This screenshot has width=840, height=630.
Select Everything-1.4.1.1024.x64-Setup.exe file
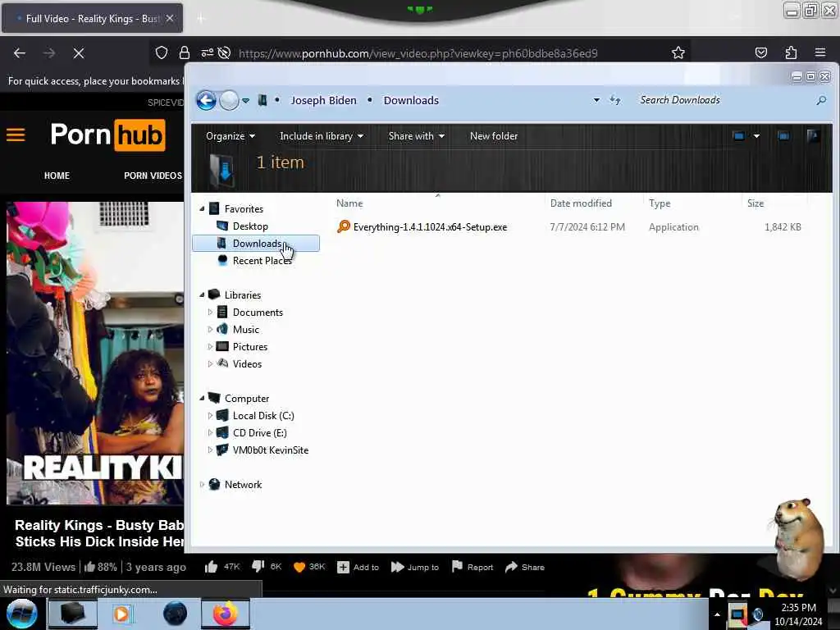tap(430, 227)
